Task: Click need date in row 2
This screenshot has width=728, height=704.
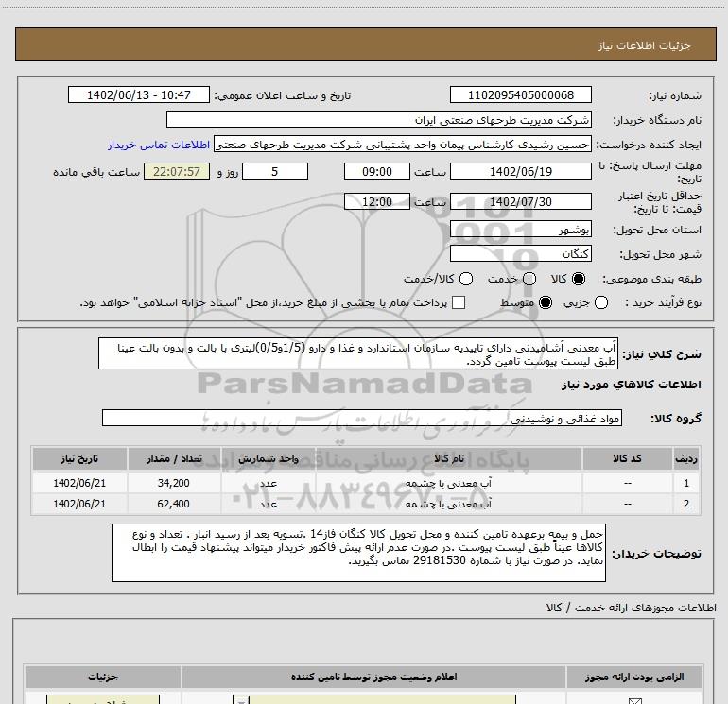Action: (x=79, y=504)
